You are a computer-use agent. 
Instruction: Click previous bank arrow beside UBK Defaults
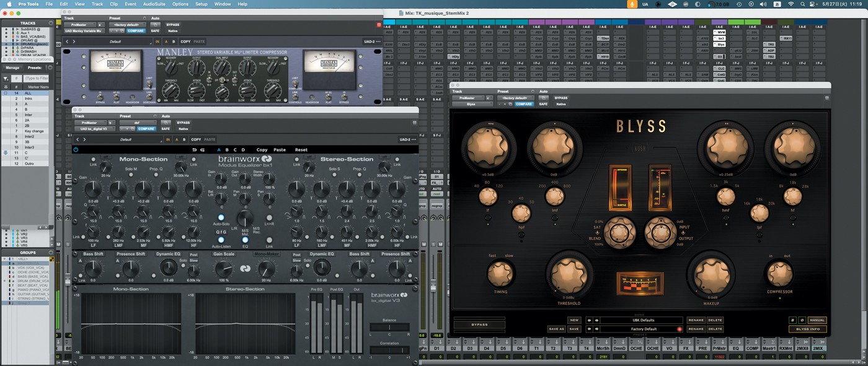click(x=589, y=320)
